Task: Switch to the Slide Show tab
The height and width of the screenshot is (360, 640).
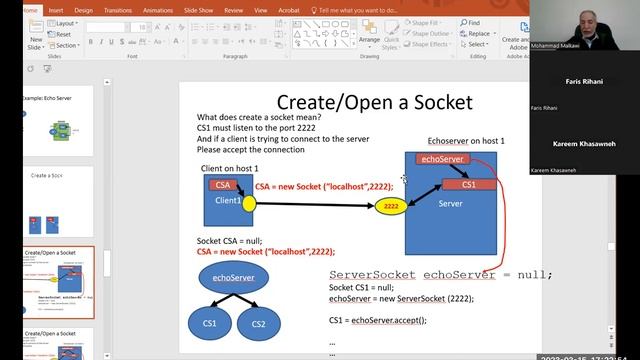Action: tap(198, 10)
